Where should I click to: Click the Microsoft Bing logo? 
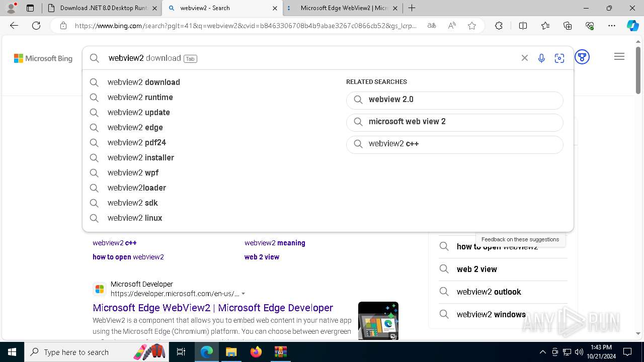pyautogui.click(x=43, y=58)
